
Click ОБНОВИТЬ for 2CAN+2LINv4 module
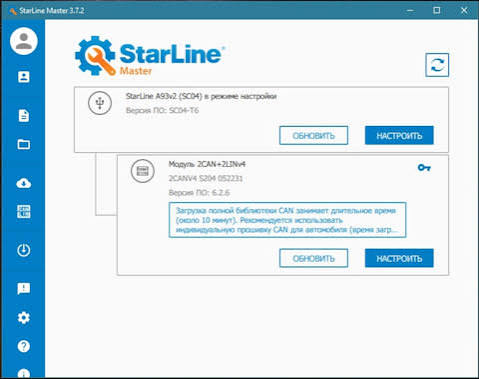click(314, 258)
